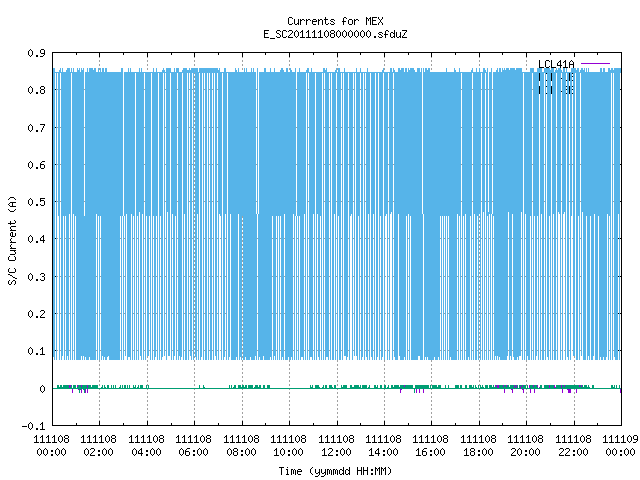Click the y-axis tick value '0.3'

click(x=36, y=277)
